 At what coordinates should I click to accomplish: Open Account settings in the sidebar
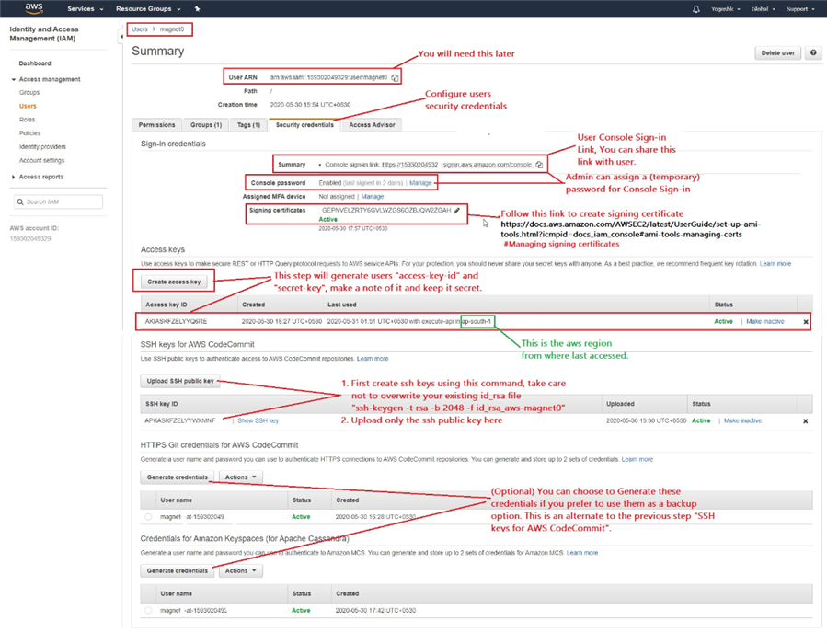(41, 160)
